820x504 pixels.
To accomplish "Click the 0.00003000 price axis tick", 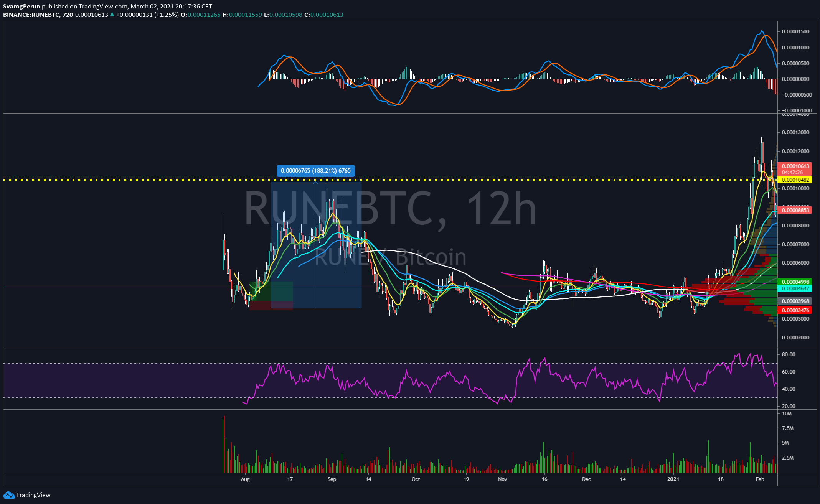I will 795,319.
